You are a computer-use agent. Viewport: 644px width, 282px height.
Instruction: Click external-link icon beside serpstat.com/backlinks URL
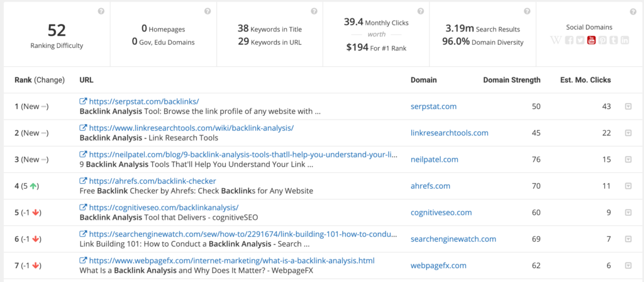click(83, 101)
